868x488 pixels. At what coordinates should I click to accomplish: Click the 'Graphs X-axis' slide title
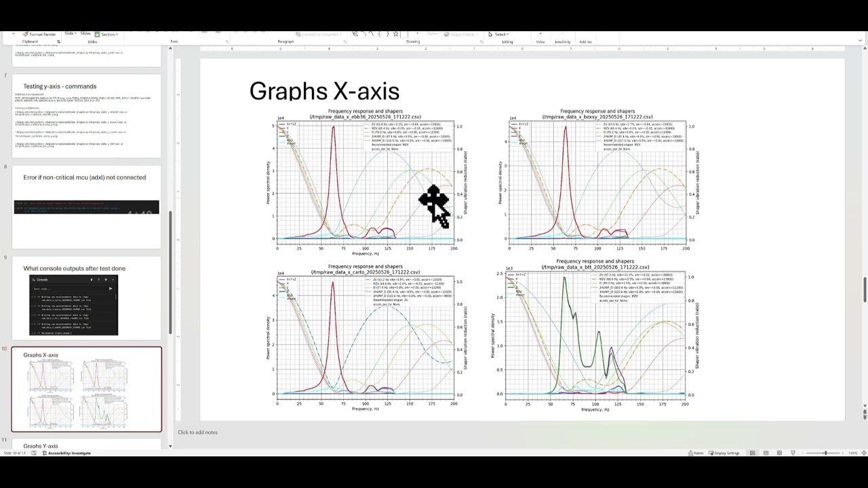coord(324,91)
